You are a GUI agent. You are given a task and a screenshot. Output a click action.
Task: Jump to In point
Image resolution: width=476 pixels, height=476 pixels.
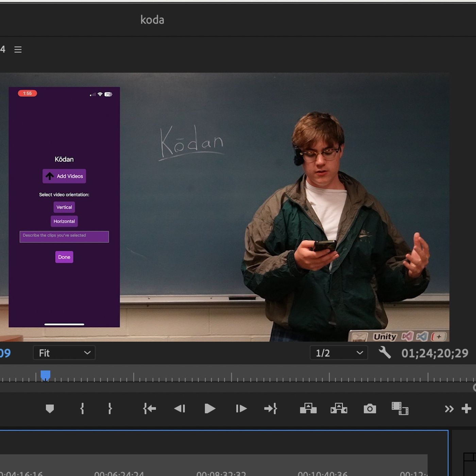(150, 408)
